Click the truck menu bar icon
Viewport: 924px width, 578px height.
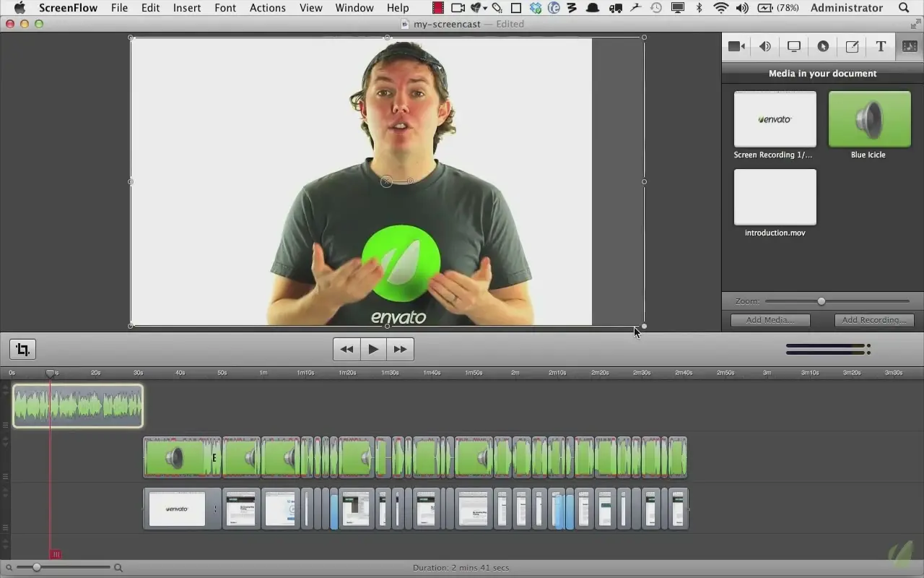click(616, 8)
